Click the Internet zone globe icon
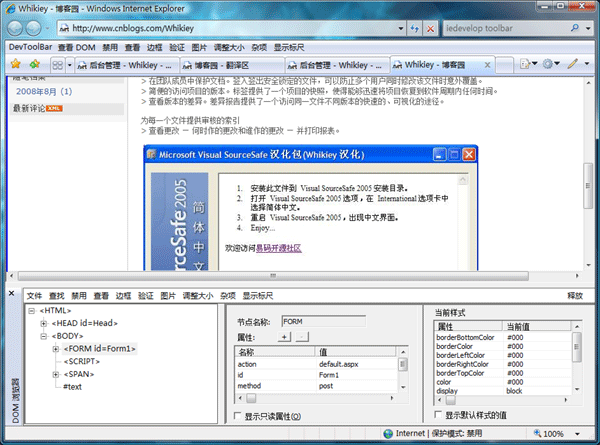Viewport: 600px width, 445px height. pos(388,434)
